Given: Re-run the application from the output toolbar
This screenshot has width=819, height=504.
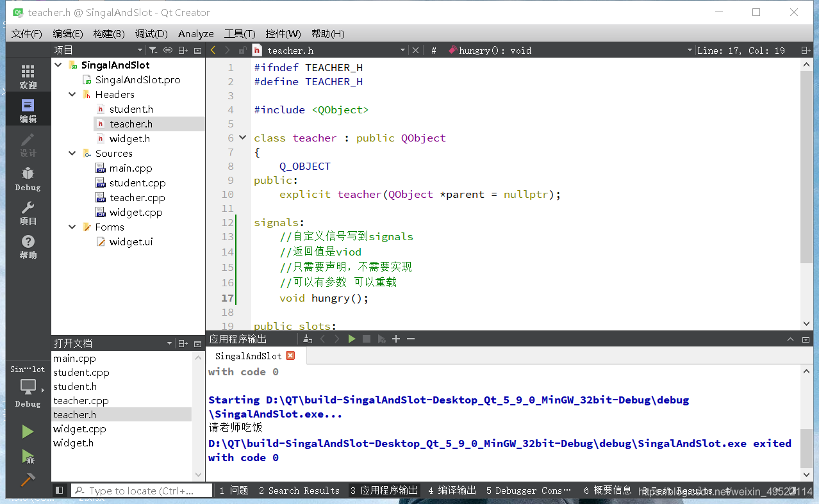Looking at the screenshot, I should click(352, 339).
